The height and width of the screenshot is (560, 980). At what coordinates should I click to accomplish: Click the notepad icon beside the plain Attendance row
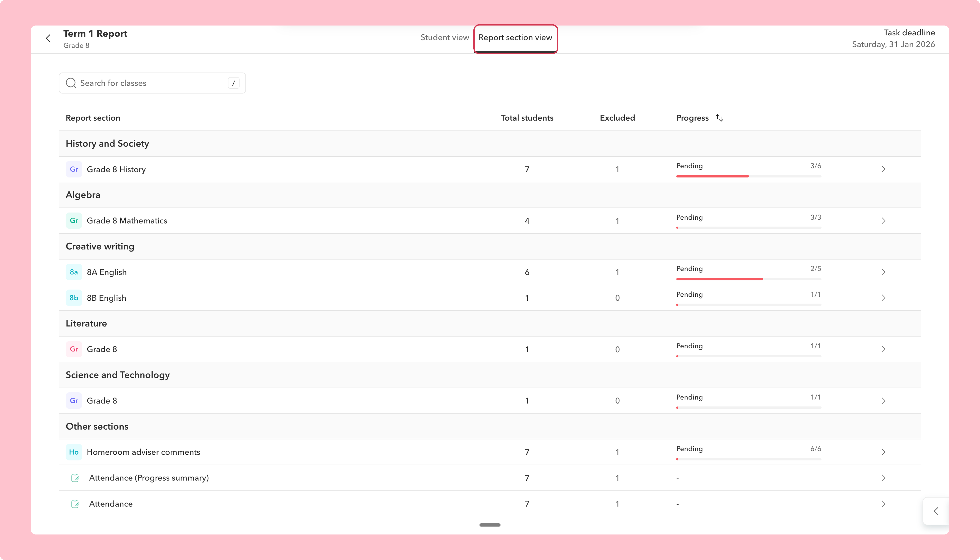pos(75,504)
